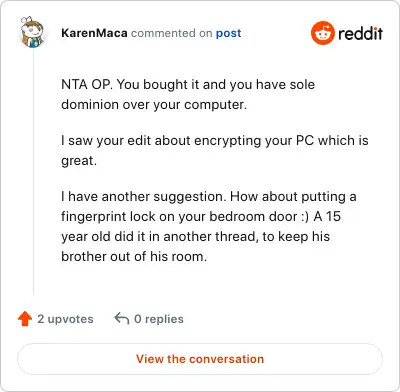Click the "brother out of his room" line
400x392 pixels.
(134, 257)
